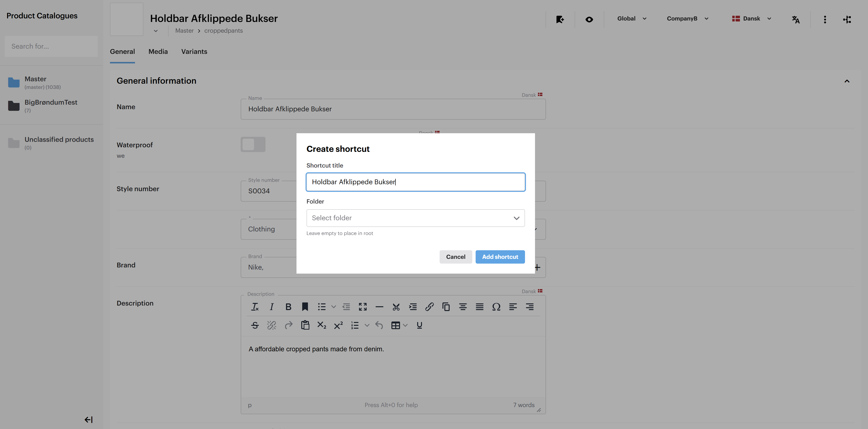Click the Add shortcut button
Image resolution: width=868 pixels, height=429 pixels.
tap(500, 257)
